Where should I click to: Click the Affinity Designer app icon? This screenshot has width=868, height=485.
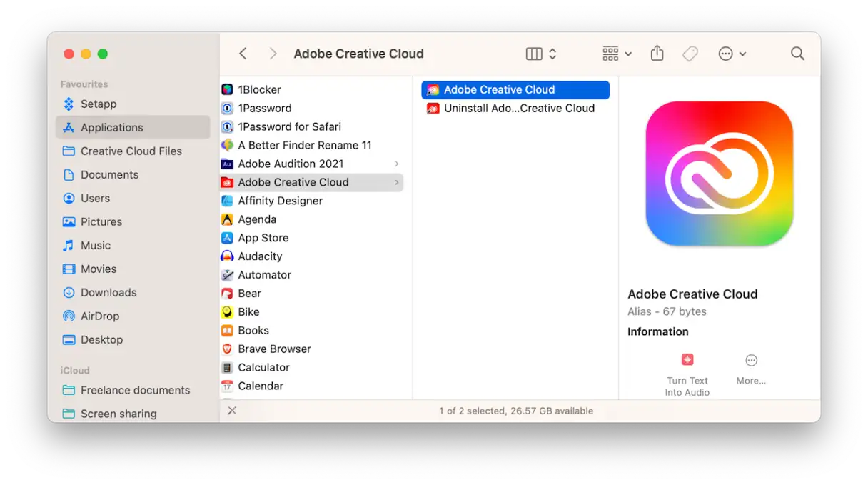click(227, 201)
